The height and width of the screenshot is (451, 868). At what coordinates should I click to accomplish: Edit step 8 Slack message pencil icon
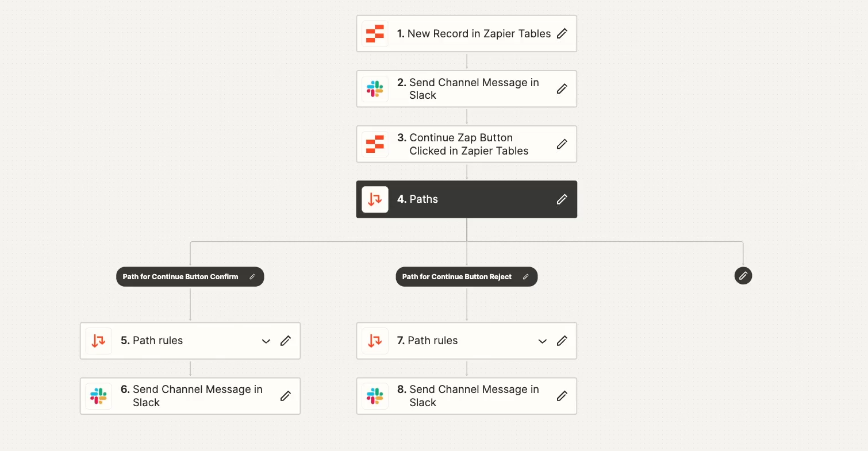click(562, 396)
